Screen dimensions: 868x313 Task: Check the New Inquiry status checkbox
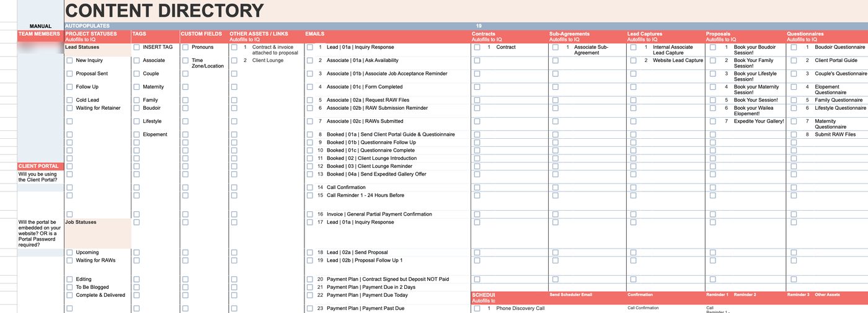click(69, 61)
